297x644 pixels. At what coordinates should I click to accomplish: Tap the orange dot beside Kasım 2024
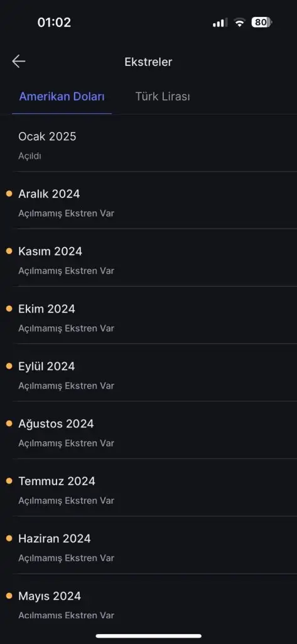pos(9,252)
